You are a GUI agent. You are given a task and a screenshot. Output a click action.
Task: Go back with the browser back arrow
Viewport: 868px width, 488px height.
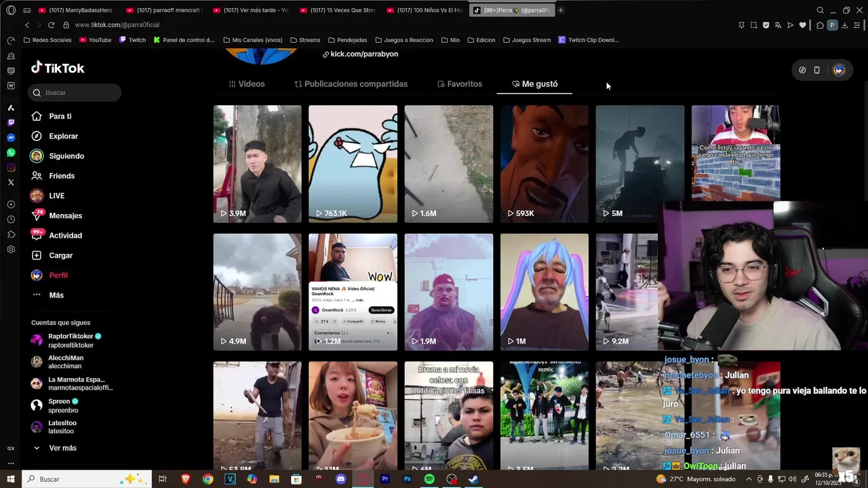click(27, 25)
